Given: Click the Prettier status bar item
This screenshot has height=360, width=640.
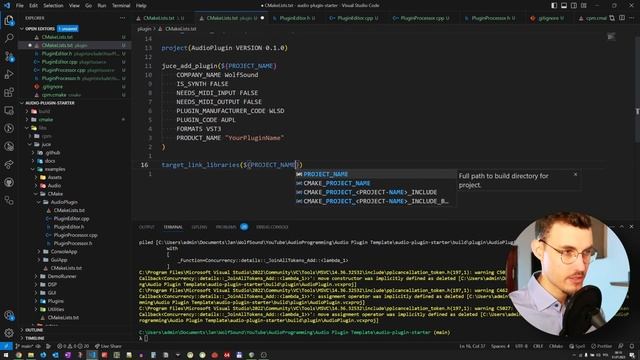Looking at the screenshot, I should [x=601, y=346].
